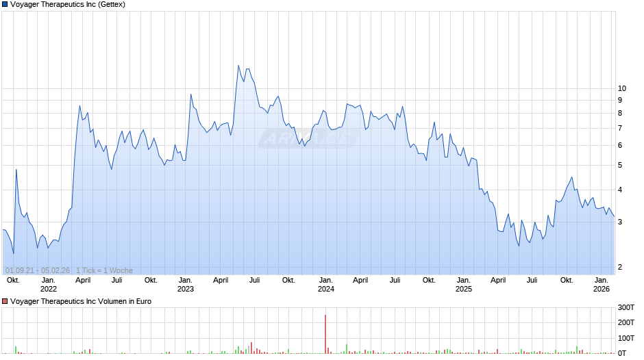Screen dimensions: 644x360
Task: Click the blue legend square for Voyager Therapeutics
Action: pyautogui.click(x=5, y=5)
